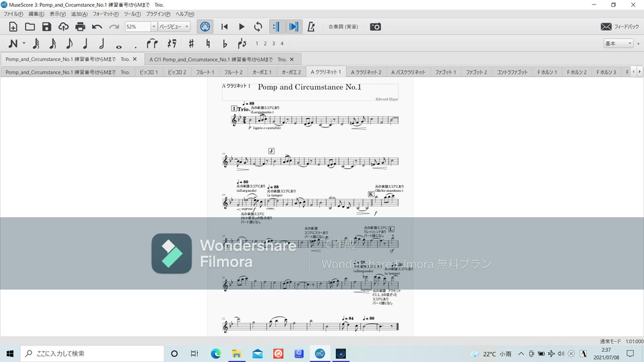Select voice 2

tap(265, 44)
